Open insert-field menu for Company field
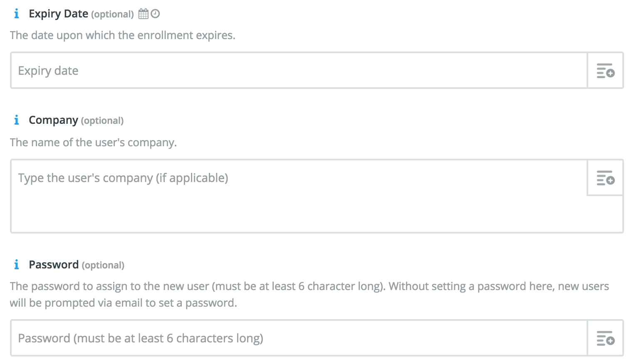The width and height of the screenshot is (634, 364). pyautogui.click(x=605, y=177)
